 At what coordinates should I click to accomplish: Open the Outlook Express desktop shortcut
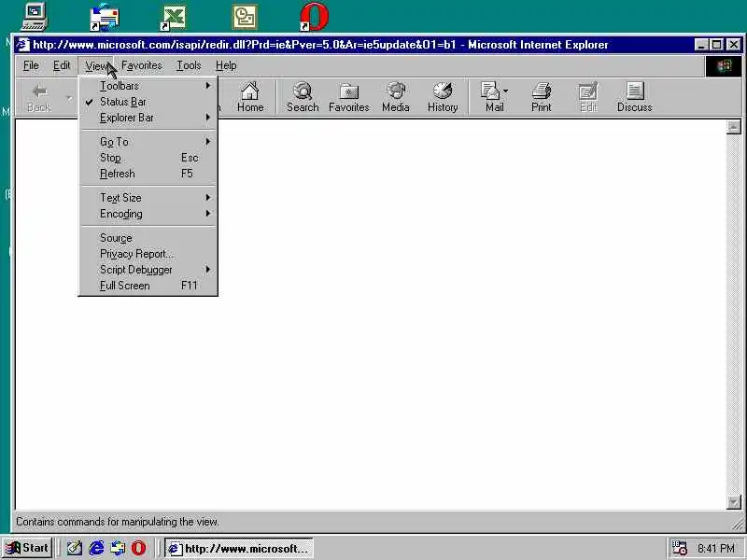105,18
